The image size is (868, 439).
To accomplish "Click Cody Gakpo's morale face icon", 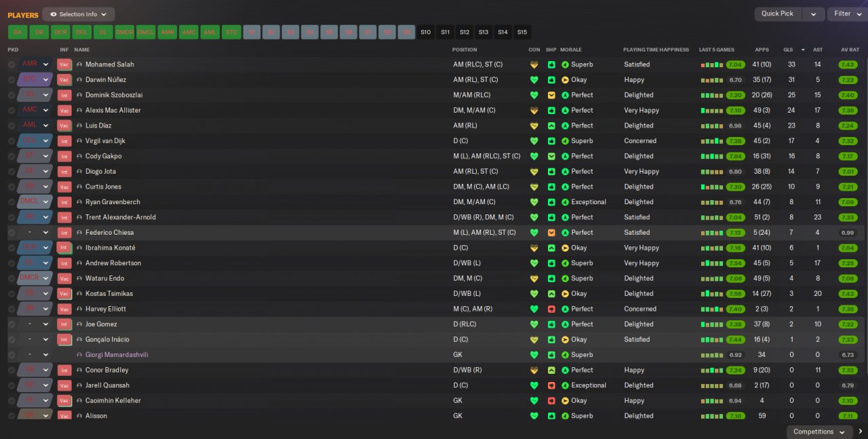I will pos(565,156).
